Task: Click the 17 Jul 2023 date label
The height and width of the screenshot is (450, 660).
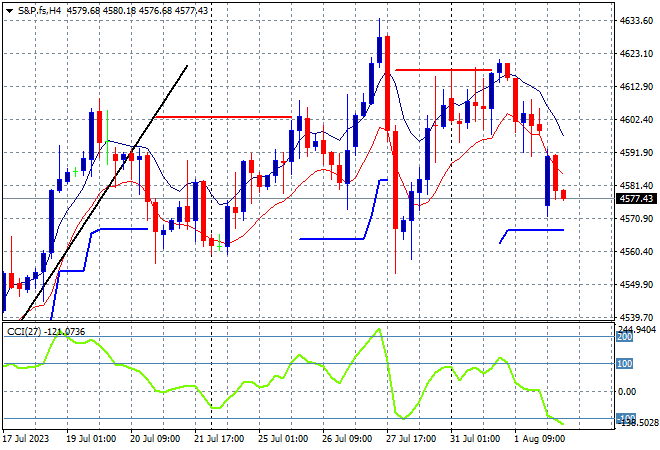Action: [x=26, y=439]
